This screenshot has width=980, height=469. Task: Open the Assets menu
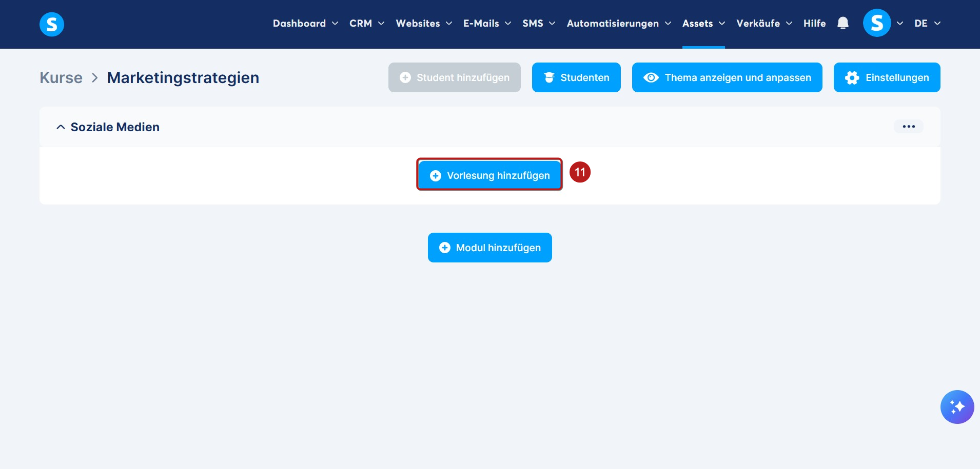pos(703,24)
